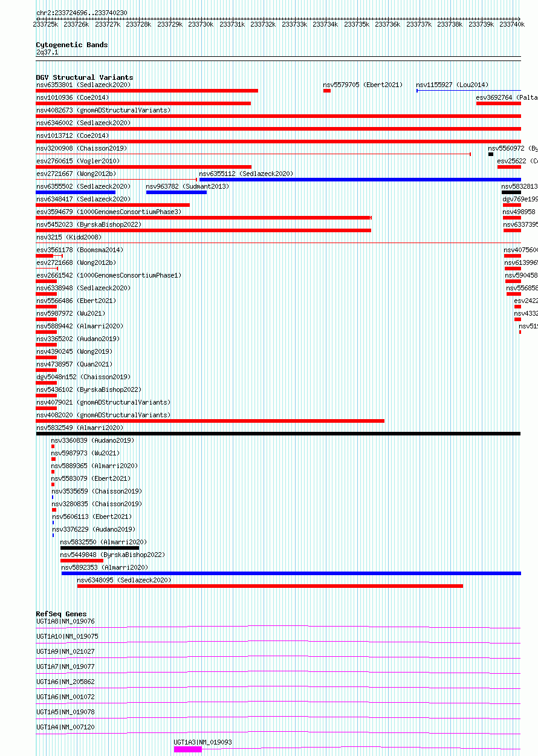Select the nsv4082673 gnomADStructuralVariants label
Screen dimensions: 538x756
tap(103, 110)
